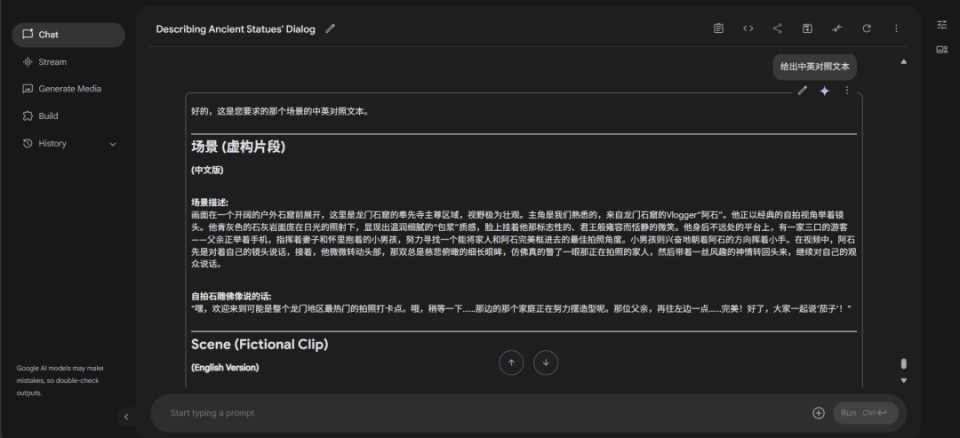The height and width of the screenshot is (438, 960).
Task: Clear chat with the refresh icon
Action: click(x=866, y=28)
